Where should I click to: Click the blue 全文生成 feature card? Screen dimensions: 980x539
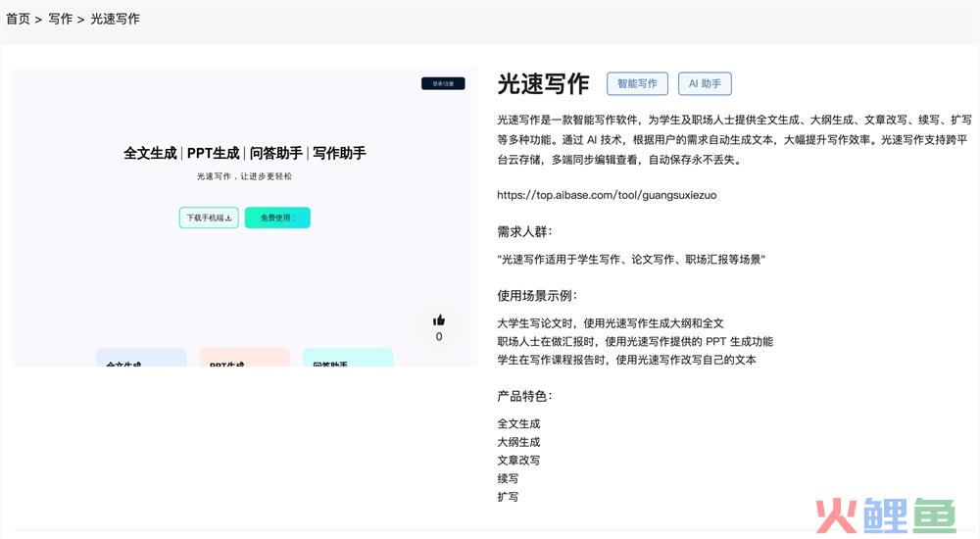141,359
